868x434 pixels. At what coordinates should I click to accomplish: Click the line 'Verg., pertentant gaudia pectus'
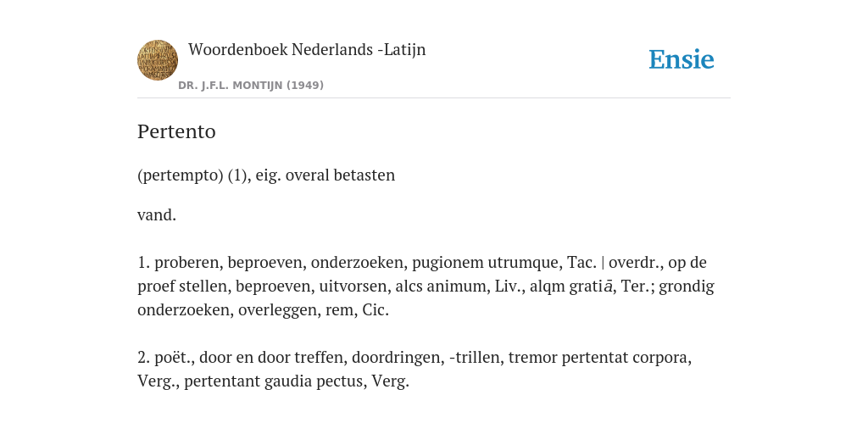(274, 381)
